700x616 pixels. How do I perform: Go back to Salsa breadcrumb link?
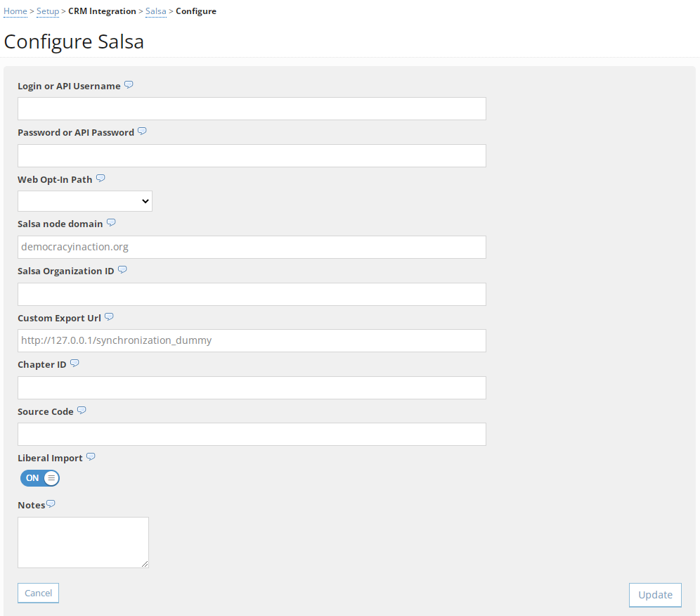[x=156, y=11]
